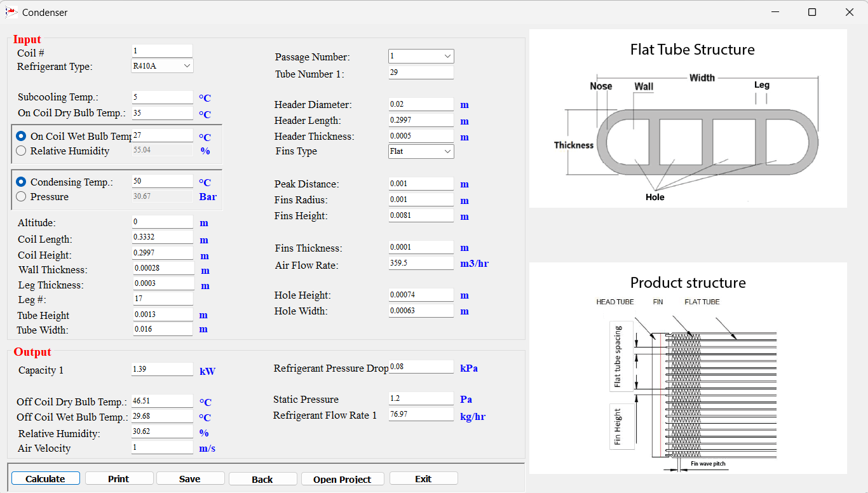Select the Pressure radio button

pyautogui.click(x=21, y=196)
